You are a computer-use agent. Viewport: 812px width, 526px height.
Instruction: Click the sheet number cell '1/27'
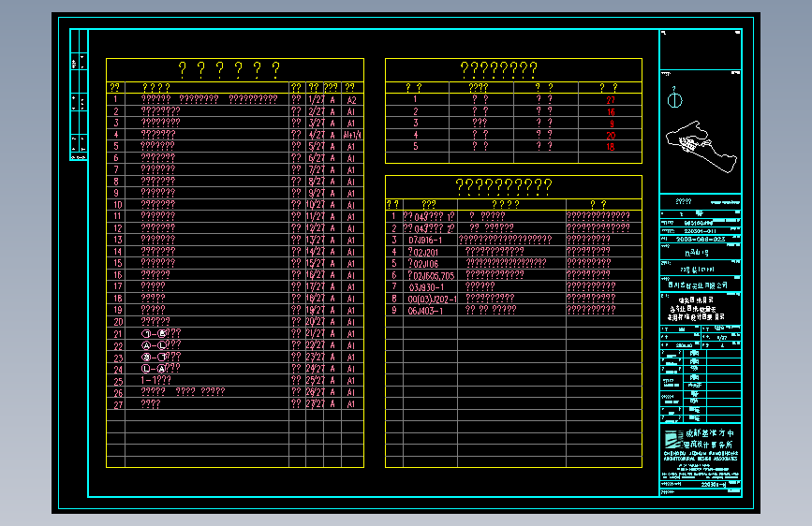[316, 99]
